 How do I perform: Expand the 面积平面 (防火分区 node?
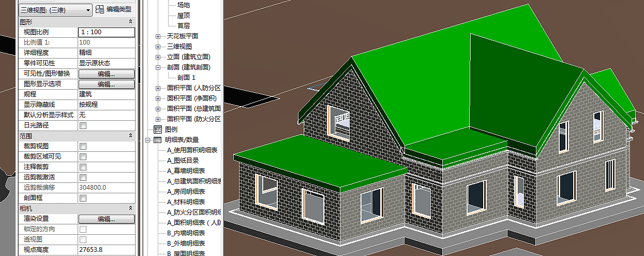coord(158,119)
